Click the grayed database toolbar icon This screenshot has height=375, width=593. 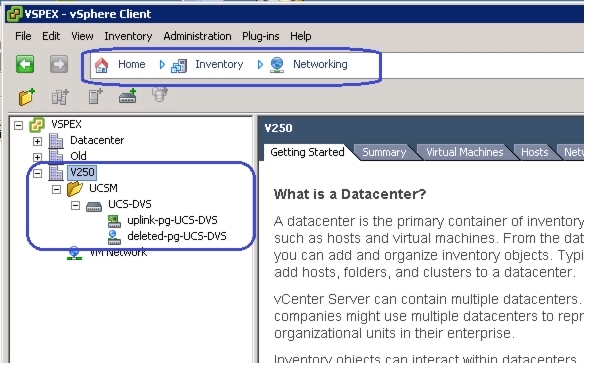pyautogui.click(x=160, y=95)
